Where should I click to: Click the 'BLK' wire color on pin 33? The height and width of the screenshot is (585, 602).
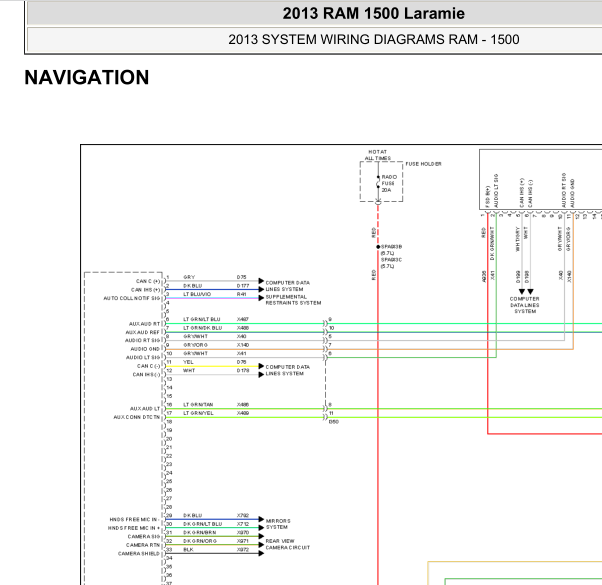pos(188,550)
